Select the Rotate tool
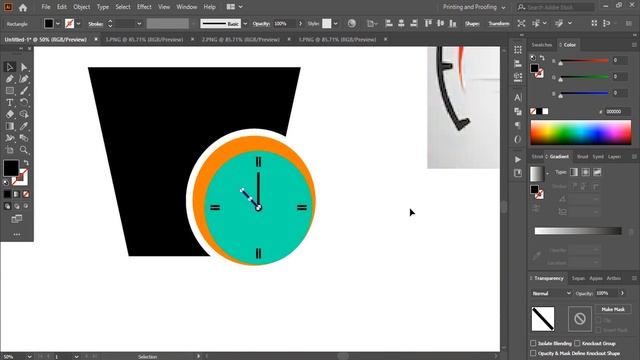This screenshot has height=360, width=640. 24,102
